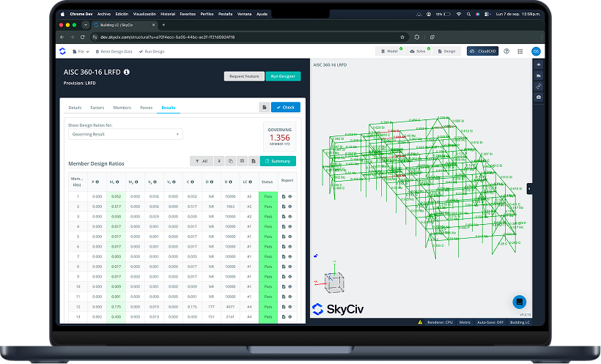Open the visibility eye icon in right toolbar
Screen dimensions: 601x364
[539, 64]
